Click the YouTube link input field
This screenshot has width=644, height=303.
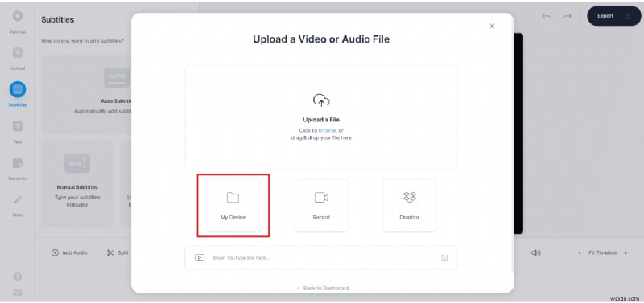(x=321, y=258)
